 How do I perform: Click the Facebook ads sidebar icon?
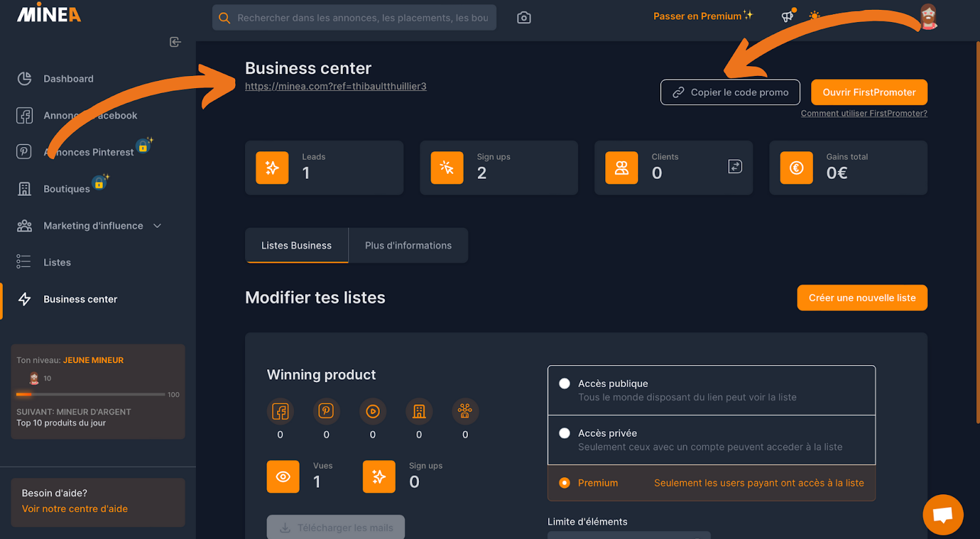point(24,115)
